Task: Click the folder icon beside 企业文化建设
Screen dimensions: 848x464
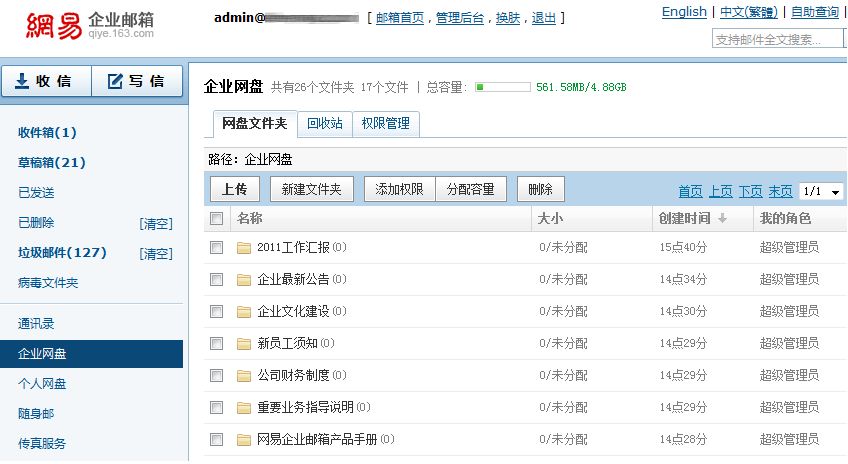Action: coord(244,311)
